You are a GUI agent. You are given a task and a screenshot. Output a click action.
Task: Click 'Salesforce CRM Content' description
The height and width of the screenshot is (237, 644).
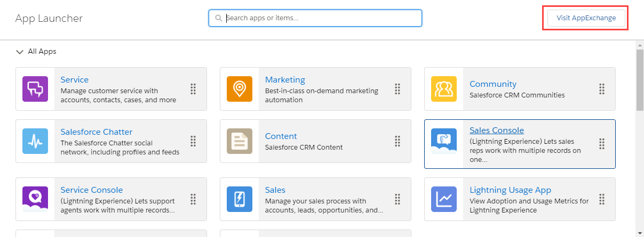[304, 148]
